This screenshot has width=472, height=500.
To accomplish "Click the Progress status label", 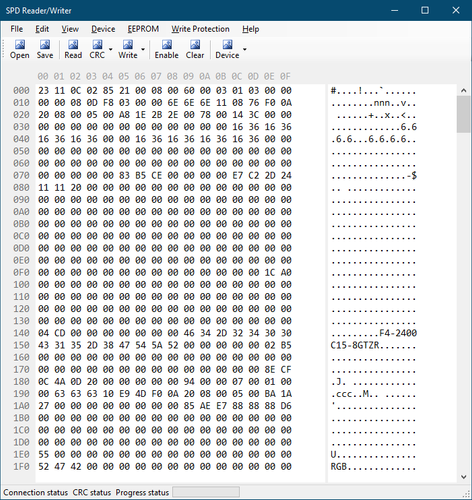I will pyautogui.click(x=142, y=492).
